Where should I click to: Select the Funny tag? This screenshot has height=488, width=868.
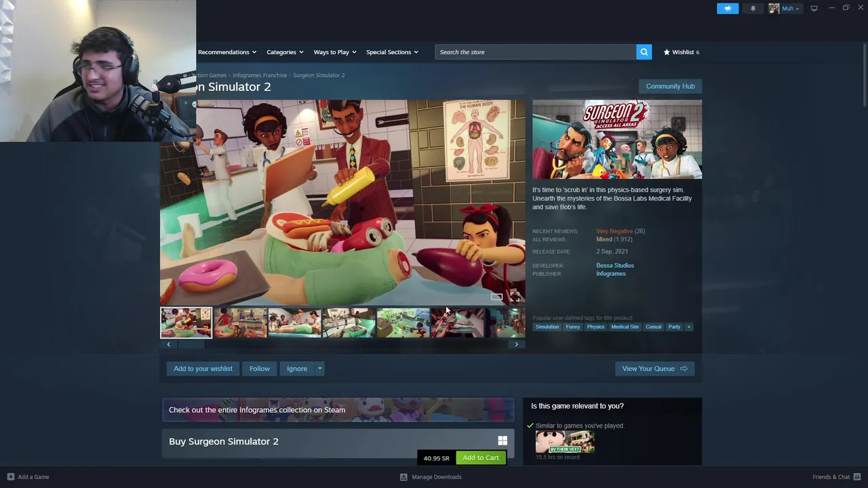(573, 327)
